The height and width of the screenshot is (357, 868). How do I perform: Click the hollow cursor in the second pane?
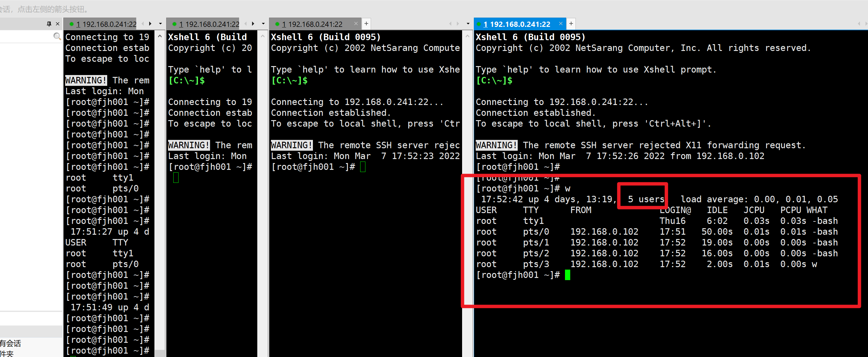(176, 178)
